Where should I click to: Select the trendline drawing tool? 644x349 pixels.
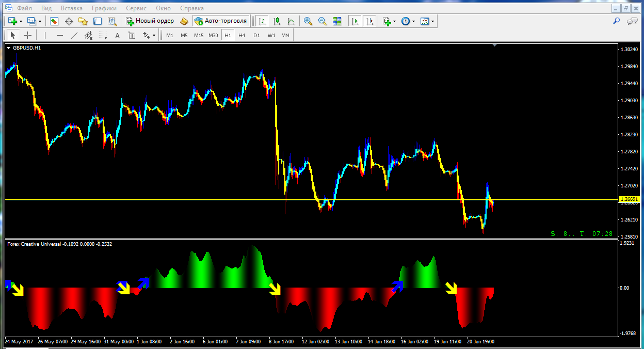[x=74, y=35]
